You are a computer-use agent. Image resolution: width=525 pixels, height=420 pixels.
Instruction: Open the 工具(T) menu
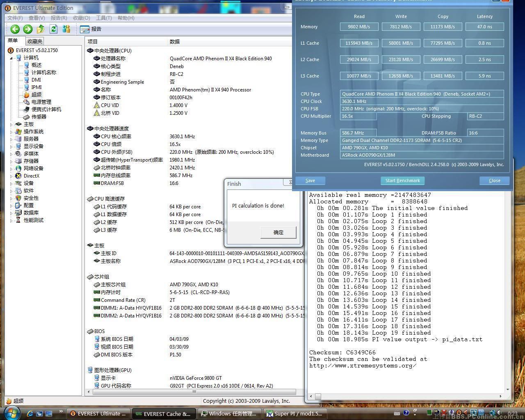[103, 18]
